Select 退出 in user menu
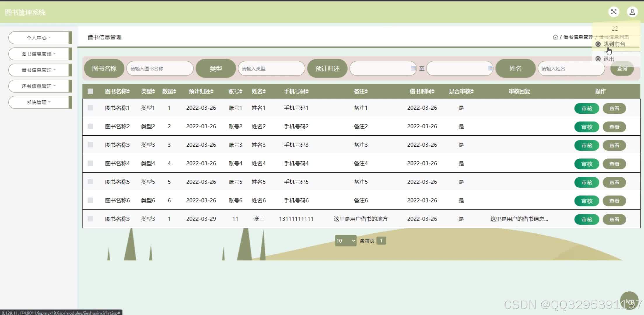Screen dimensions: 644x315 [x=608, y=59]
